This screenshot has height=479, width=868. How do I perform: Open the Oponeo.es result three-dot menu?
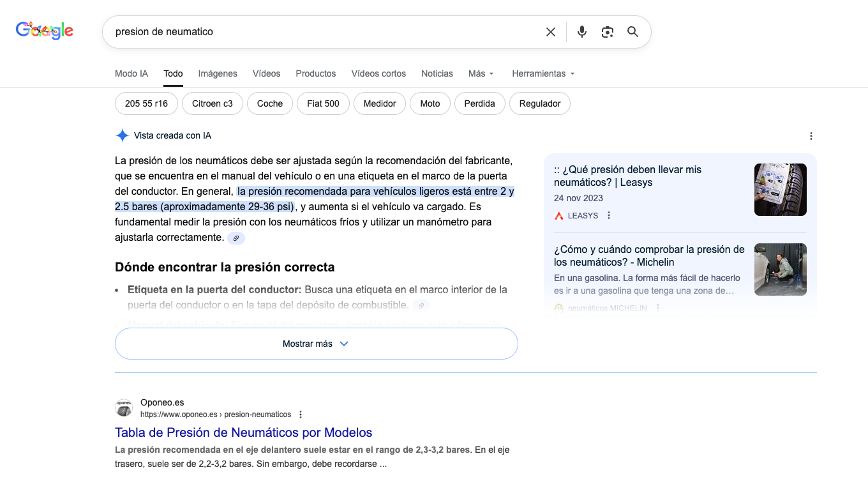(x=301, y=414)
